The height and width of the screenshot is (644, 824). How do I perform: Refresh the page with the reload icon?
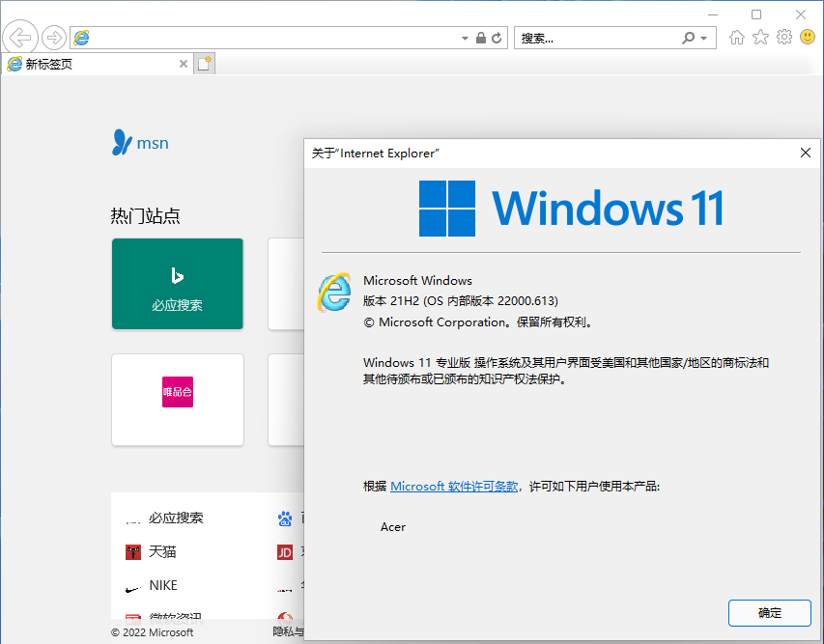point(497,38)
